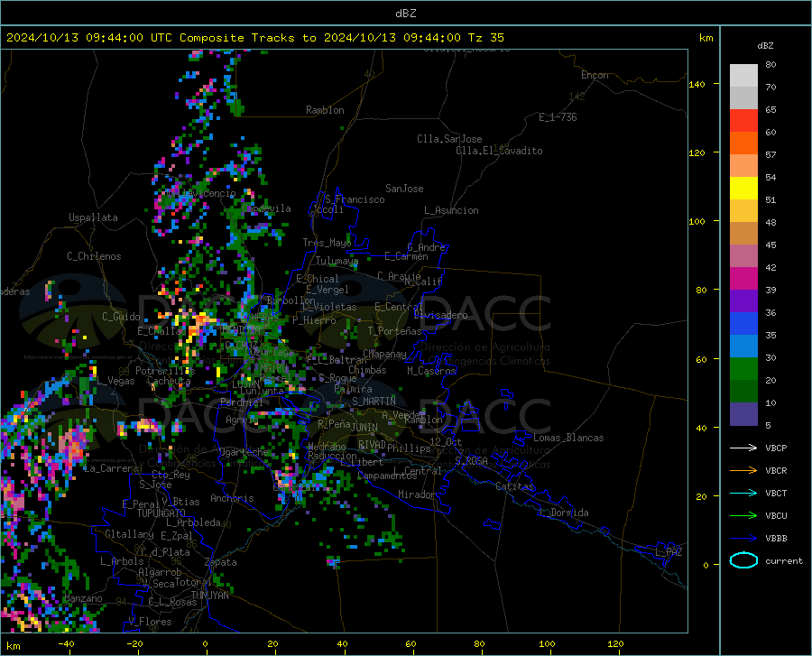The height and width of the screenshot is (656, 812).
Task: Click the 120 km tick on the bottom axis
Action: (615, 644)
